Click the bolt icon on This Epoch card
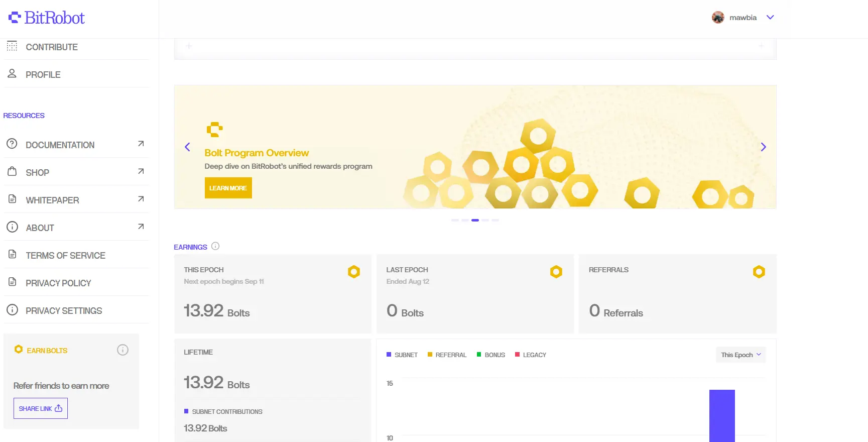This screenshot has height=442, width=868. 354,272
